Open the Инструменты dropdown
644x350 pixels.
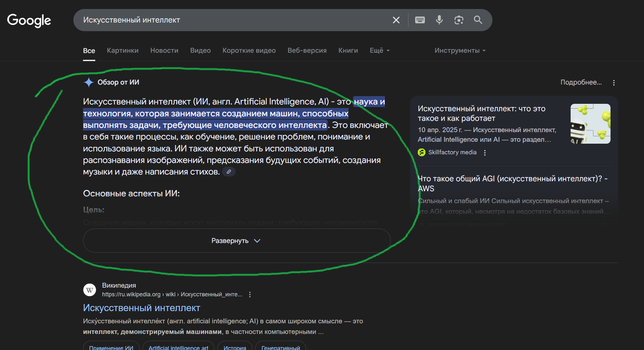point(460,50)
